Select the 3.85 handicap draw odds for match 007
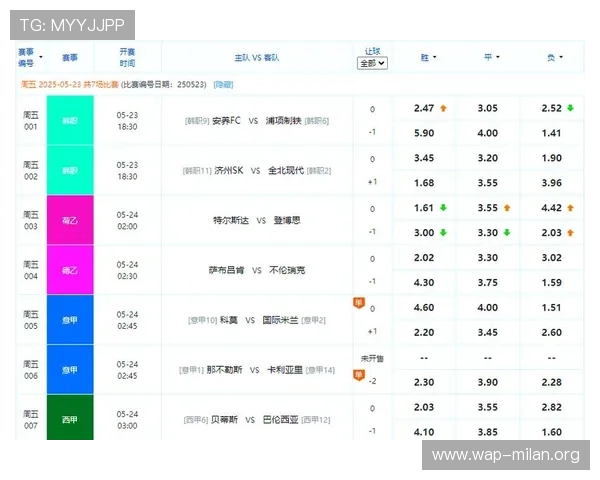 pyautogui.click(x=488, y=432)
